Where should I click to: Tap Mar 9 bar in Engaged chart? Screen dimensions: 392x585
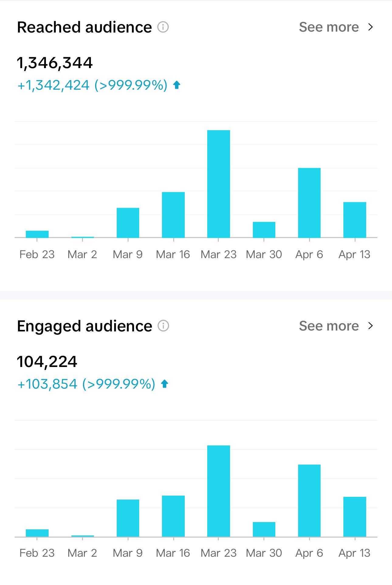click(x=128, y=518)
